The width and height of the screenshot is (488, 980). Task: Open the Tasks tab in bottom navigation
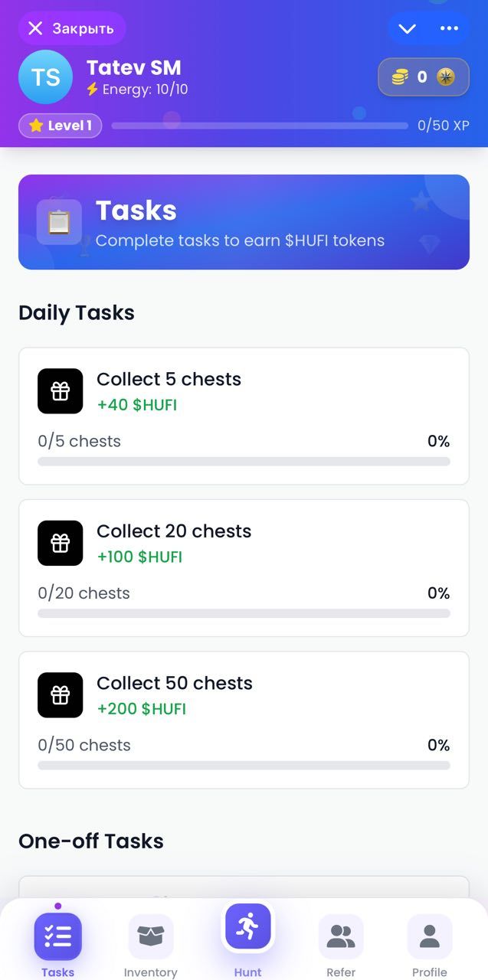(57, 936)
